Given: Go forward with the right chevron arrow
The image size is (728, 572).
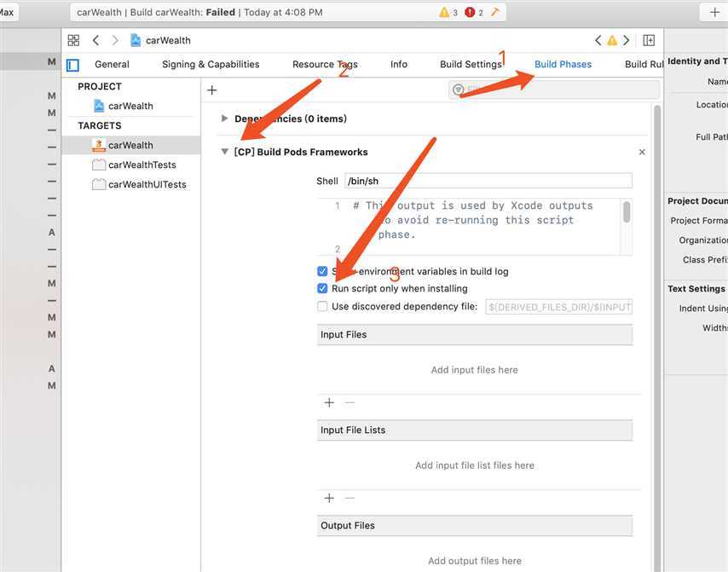Looking at the screenshot, I should pyautogui.click(x=115, y=40).
